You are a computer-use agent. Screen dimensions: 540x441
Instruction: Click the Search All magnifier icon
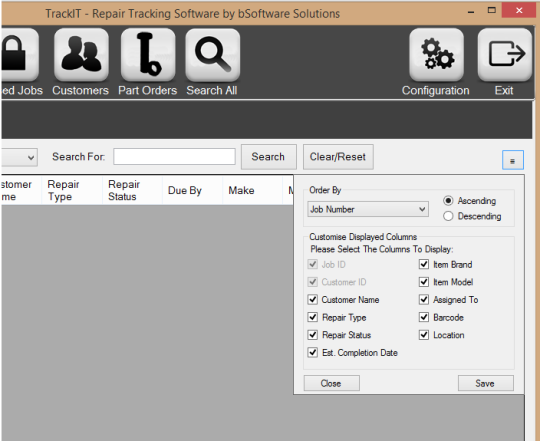coord(212,54)
